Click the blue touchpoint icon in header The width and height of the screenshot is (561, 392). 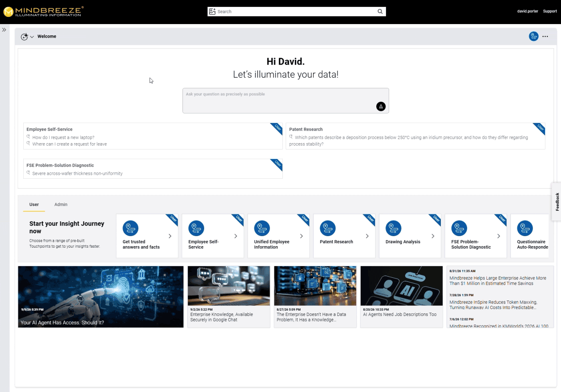coord(534,36)
